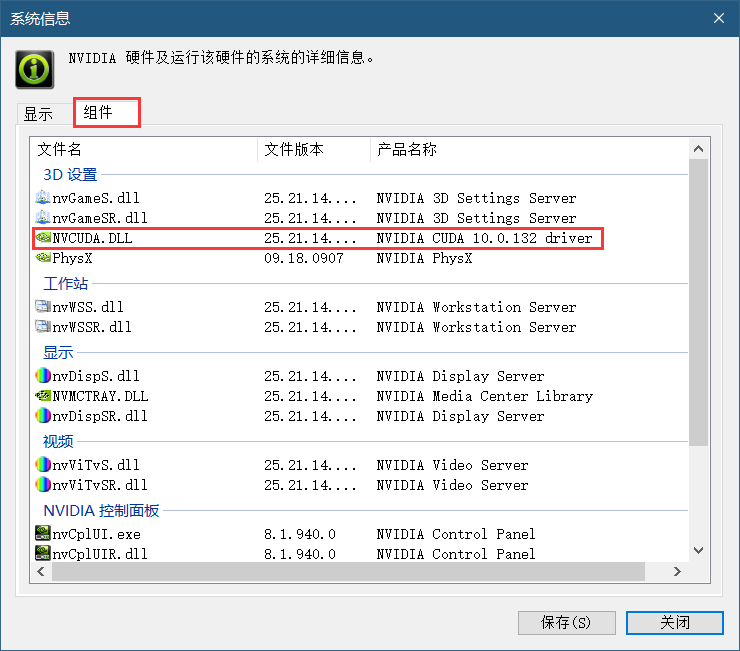Collapse the 视频 group header
This screenshot has height=651, width=740.
58,441
